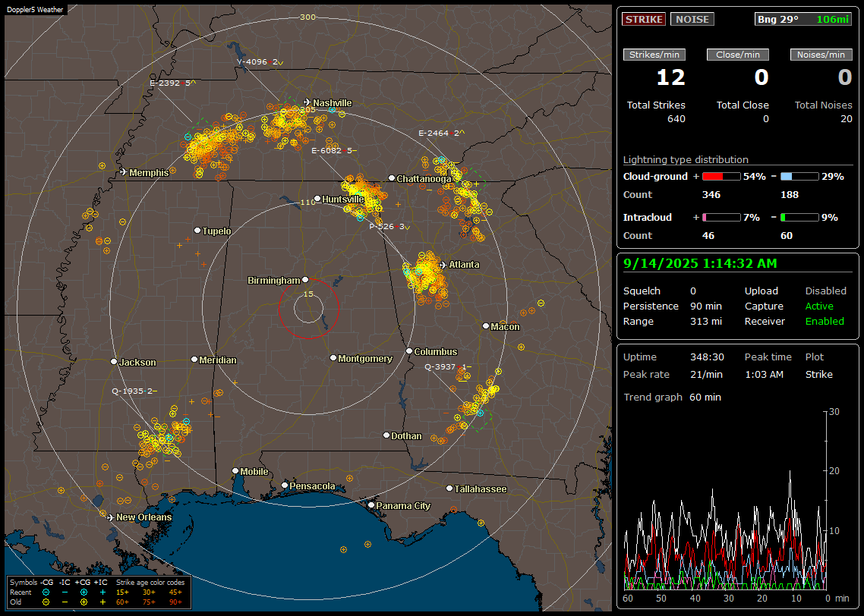The height and width of the screenshot is (616, 864).
Task: Select the Strikes/min label box
Action: [x=654, y=55]
